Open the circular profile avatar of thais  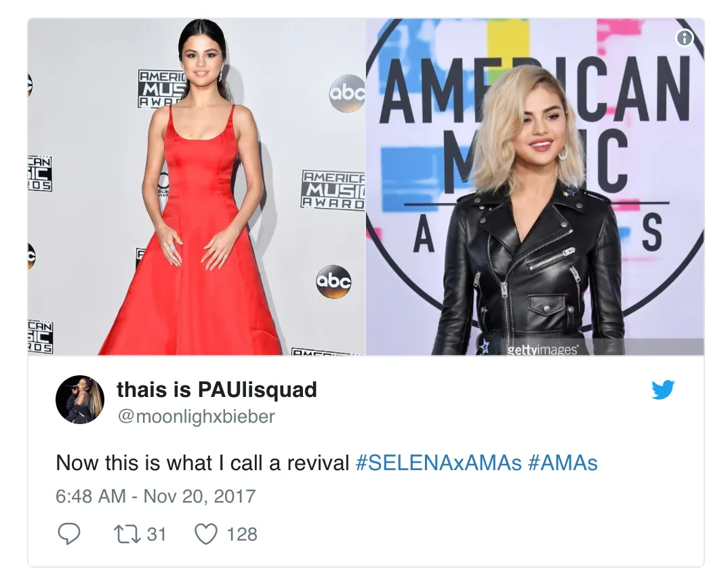pyautogui.click(x=79, y=399)
